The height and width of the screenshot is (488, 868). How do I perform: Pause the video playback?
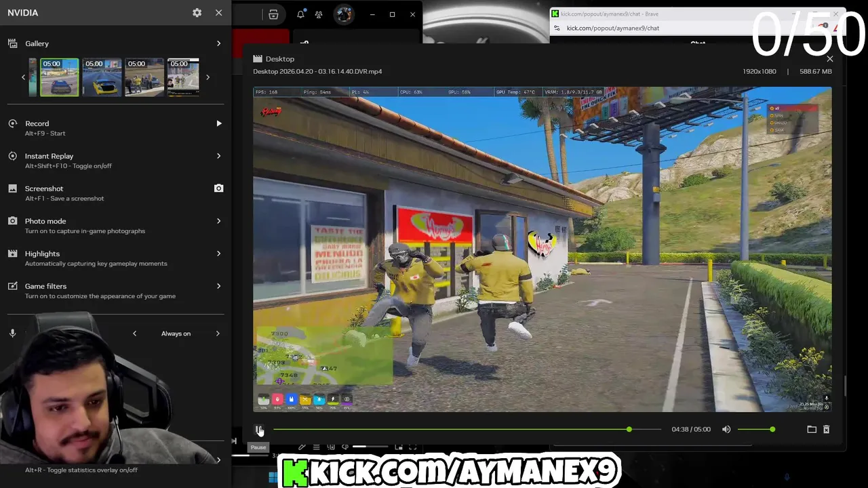258,430
